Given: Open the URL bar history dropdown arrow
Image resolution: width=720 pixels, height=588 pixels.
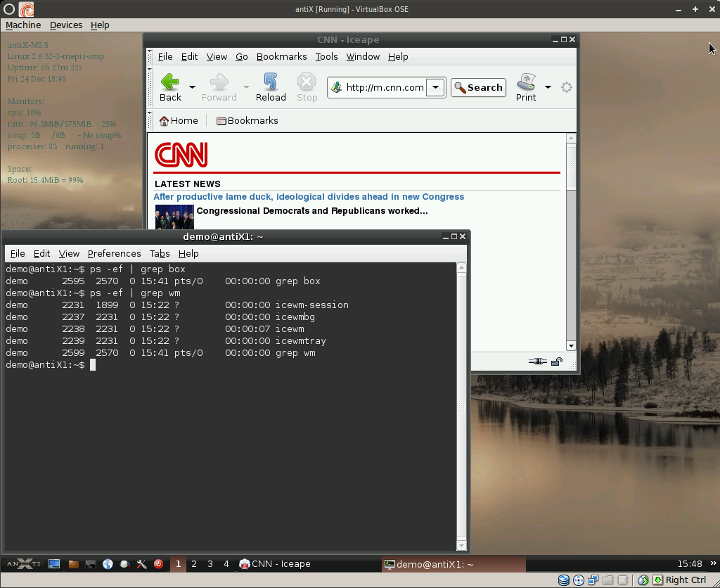Looking at the screenshot, I should coord(436,87).
